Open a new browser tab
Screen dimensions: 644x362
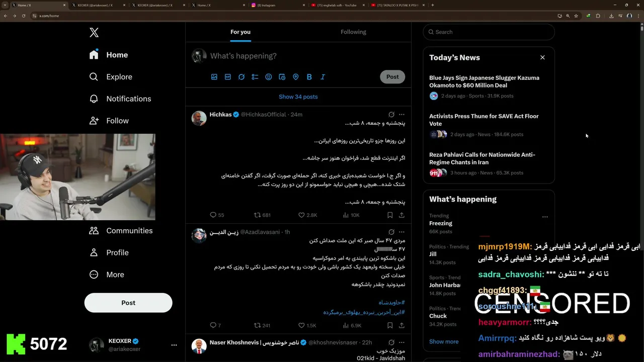(x=433, y=5)
